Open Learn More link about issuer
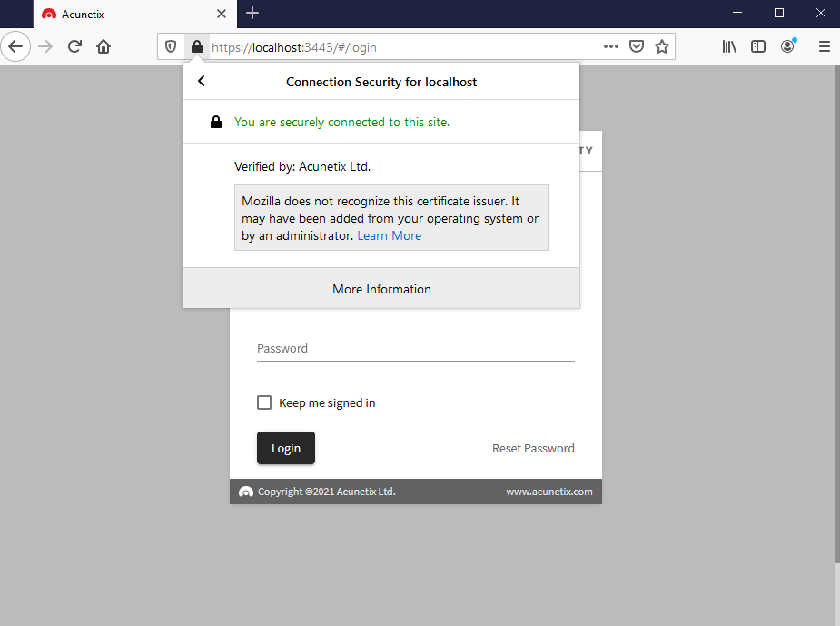840x626 pixels. coord(389,236)
